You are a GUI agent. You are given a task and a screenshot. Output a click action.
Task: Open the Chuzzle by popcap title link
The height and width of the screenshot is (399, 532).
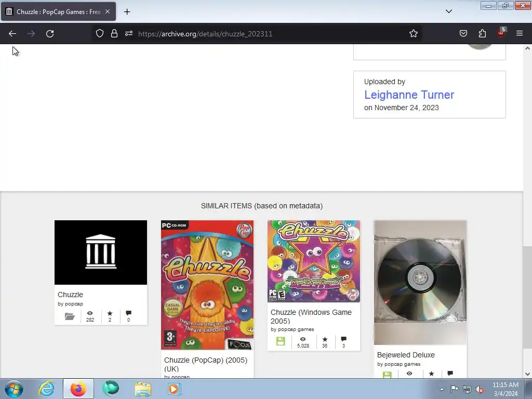(70, 295)
